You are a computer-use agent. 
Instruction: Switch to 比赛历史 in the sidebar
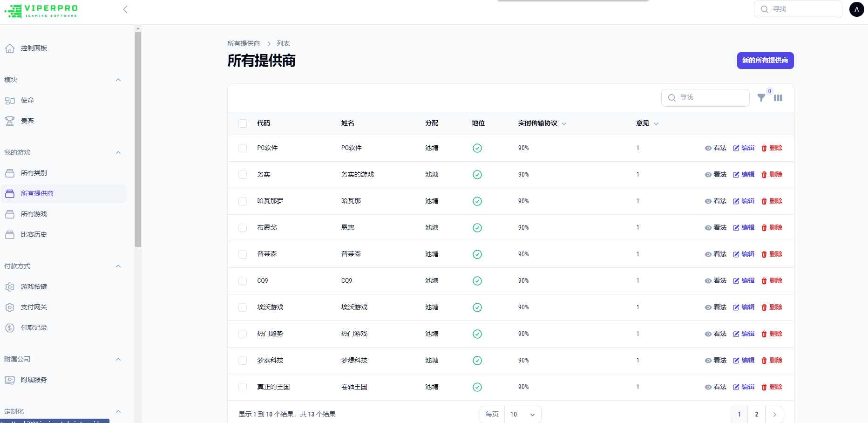(33, 234)
